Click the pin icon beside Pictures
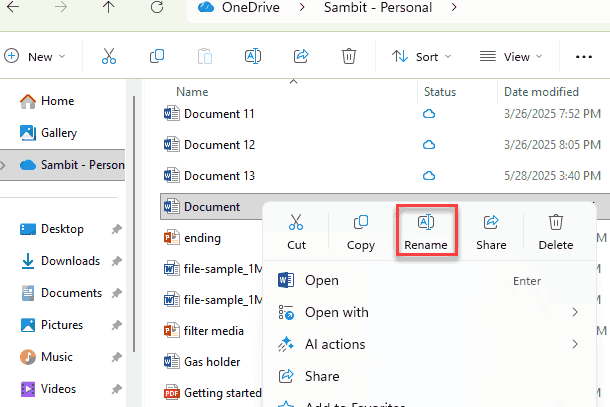This screenshot has width=610, height=407. click(116, 325)
